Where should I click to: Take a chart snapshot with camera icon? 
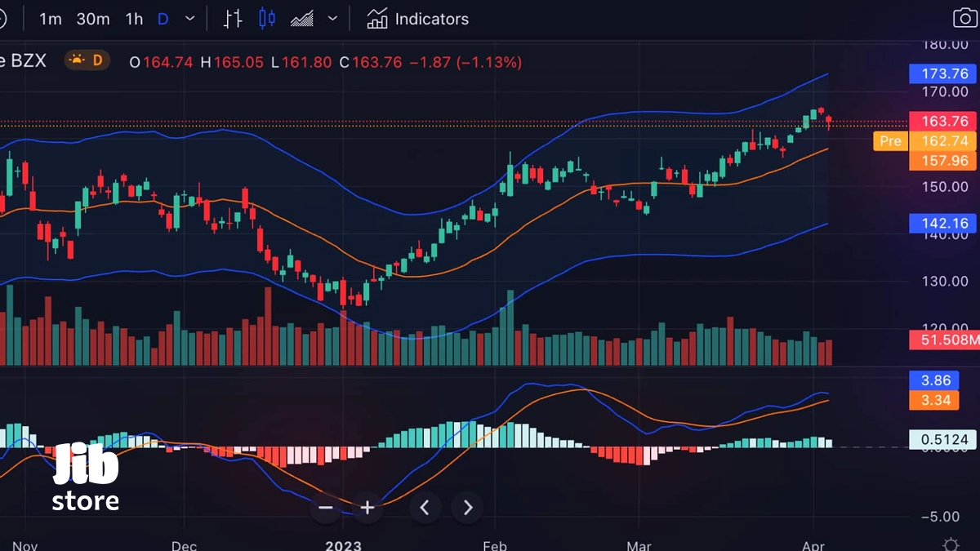point(965,19)
